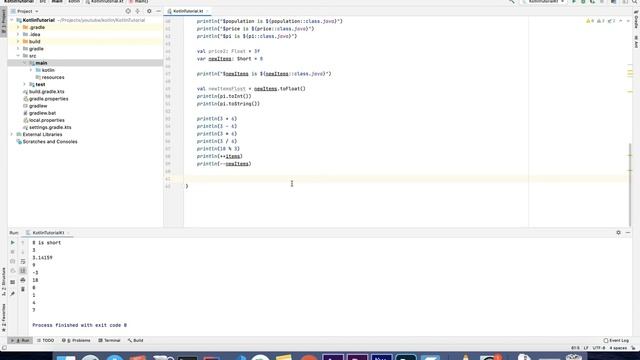Image resolution: width=640 pixels, height=360 pixels.
Task: Open the Event Log
Action: click(x=616, y=340)
